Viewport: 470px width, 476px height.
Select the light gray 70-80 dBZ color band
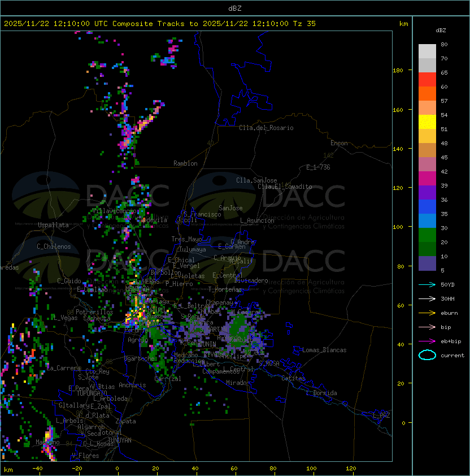[x=427, y=51]
